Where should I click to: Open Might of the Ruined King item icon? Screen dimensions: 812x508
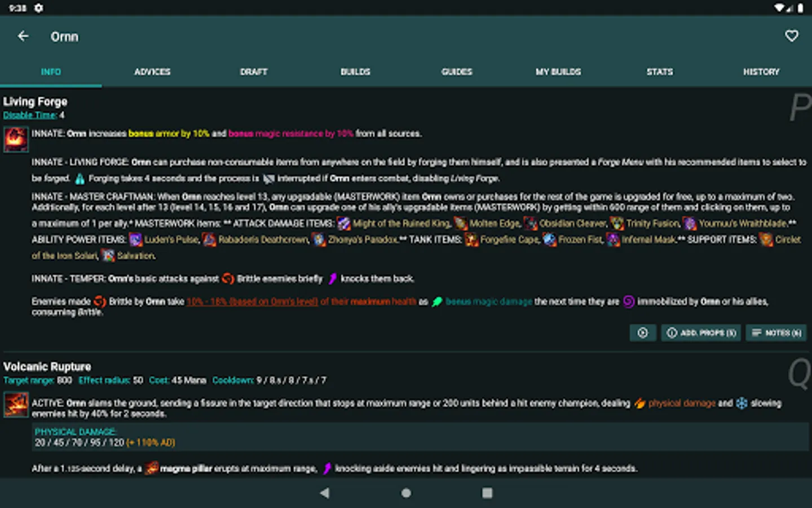click(344, 224)
